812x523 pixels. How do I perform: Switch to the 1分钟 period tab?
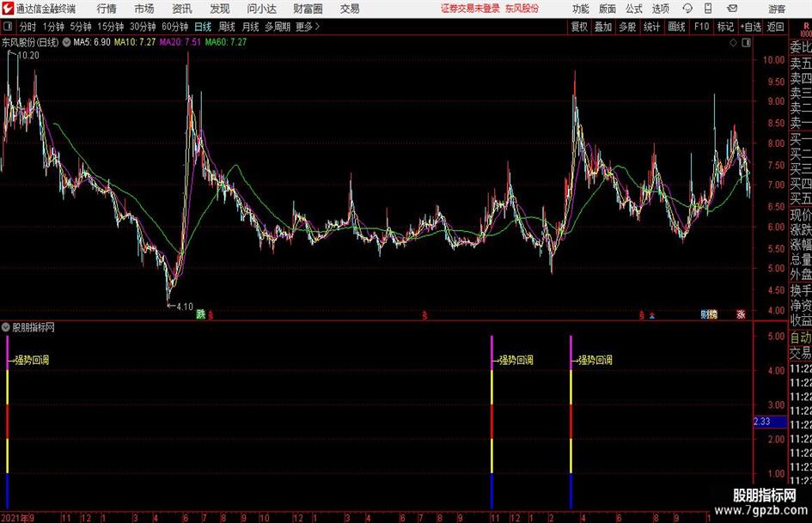pos(53,27)
